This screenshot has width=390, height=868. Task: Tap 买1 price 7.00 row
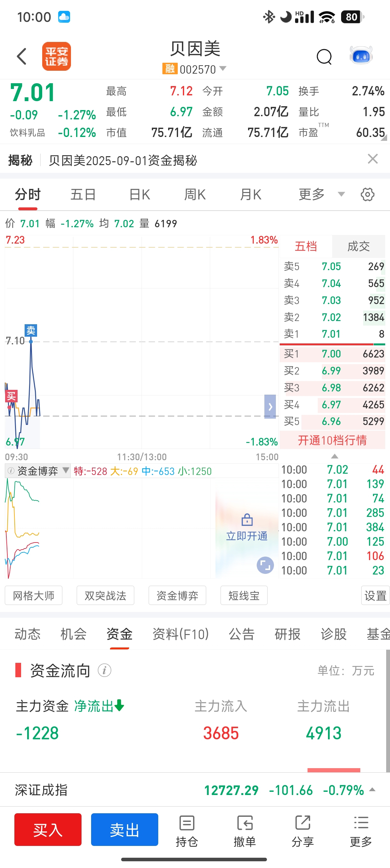coord(332,354)
